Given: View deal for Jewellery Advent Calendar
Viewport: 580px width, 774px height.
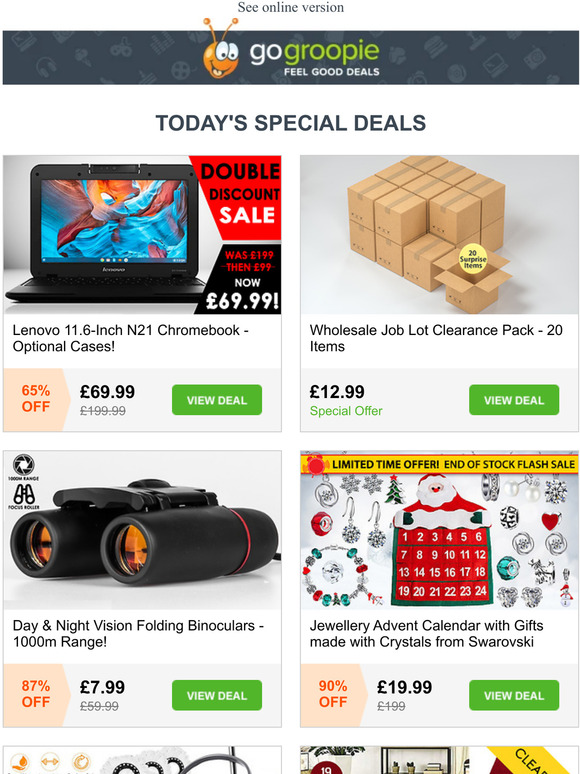Looking at the screenshot, I should pos(514,695).
